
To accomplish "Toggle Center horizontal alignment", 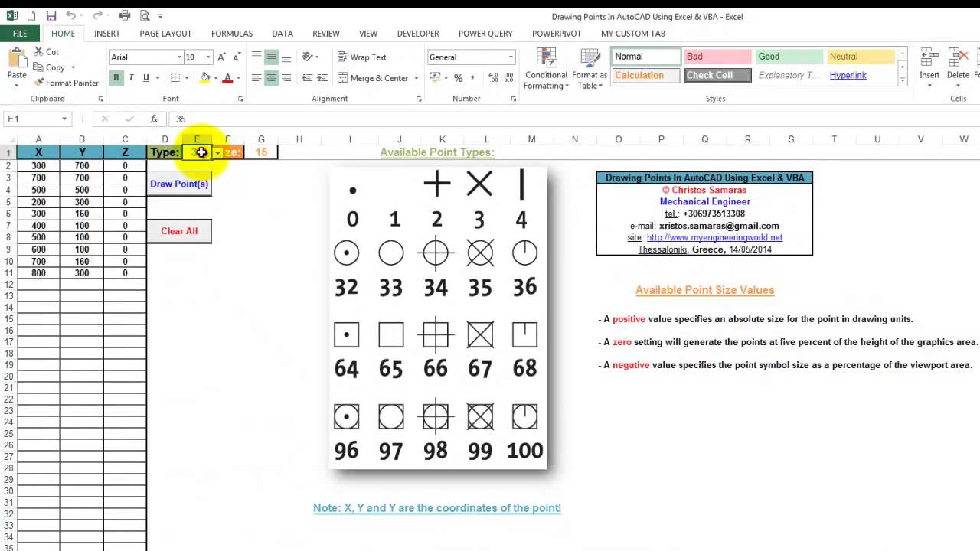I will pyautogui.click(x=271, y=78).
